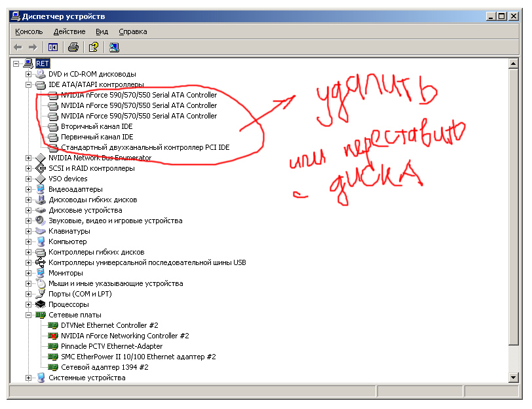Select Вторичный канал IDE device
Image resolution: width=532 pixels, height=409 pixels.
pos(96,126)
